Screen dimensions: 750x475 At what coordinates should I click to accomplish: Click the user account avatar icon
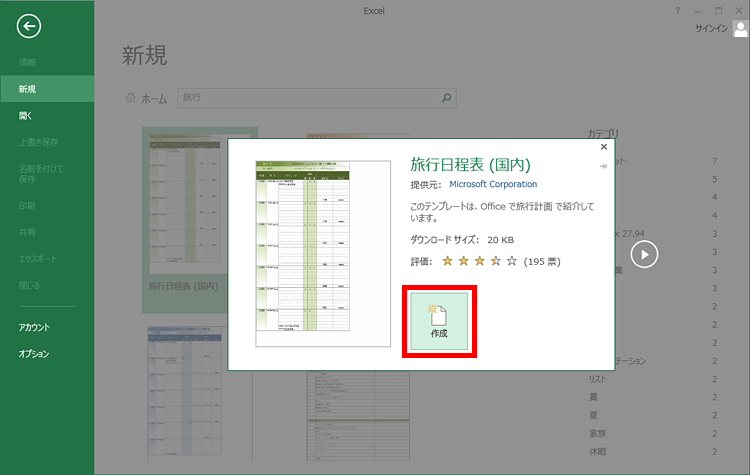(740, 29)
